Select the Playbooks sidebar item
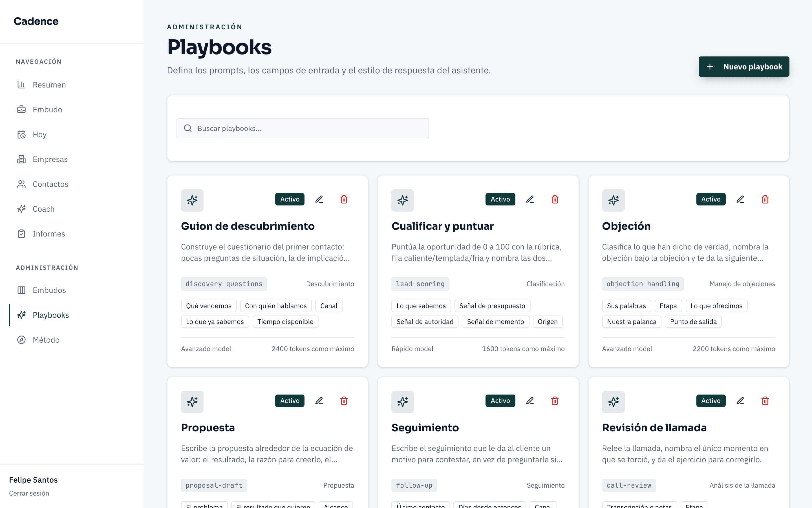This screenshot has height=508, width=812. [x=72, y=315]
